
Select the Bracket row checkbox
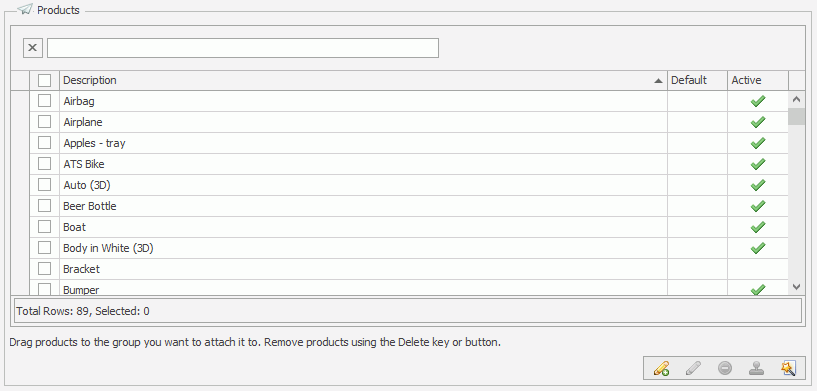44,268
